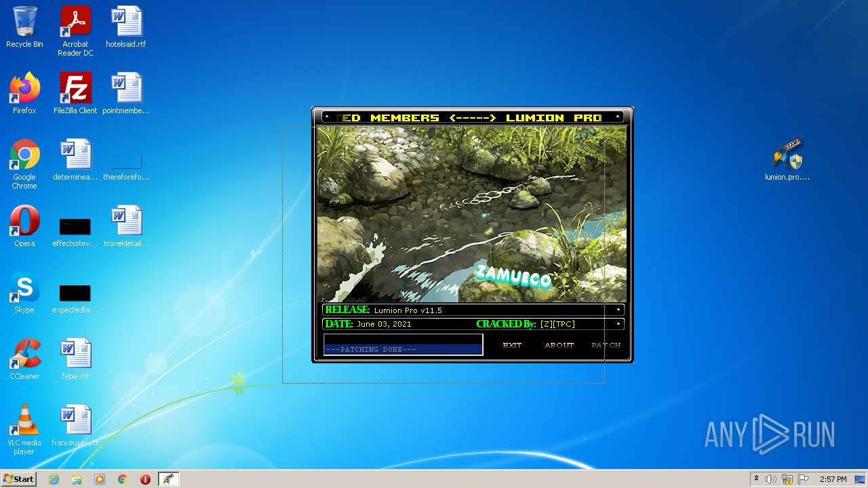The image size is (868, 488).
Task: Select the pointmembe... Word document icon
Action: [126, 94]
